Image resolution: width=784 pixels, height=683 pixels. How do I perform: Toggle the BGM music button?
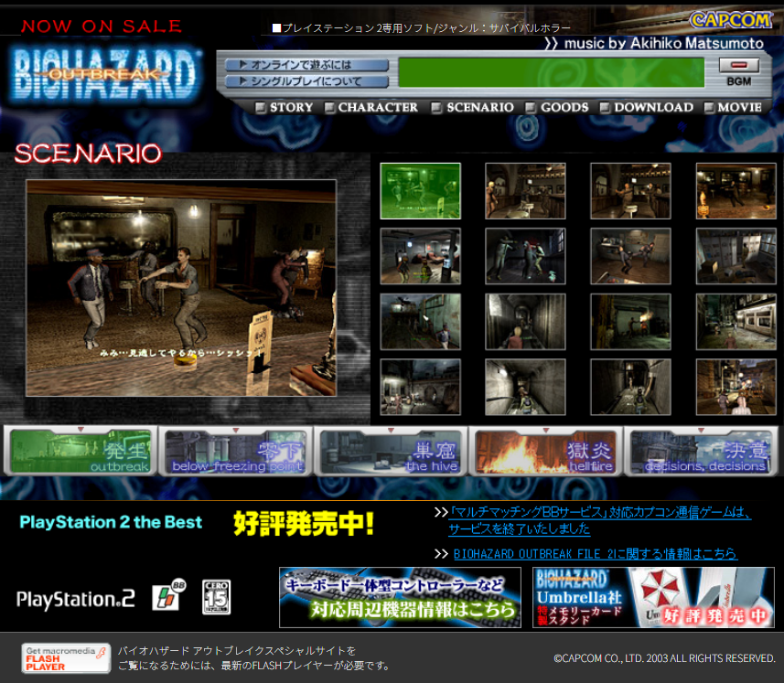pyautogui.click(x=738, y=65)
